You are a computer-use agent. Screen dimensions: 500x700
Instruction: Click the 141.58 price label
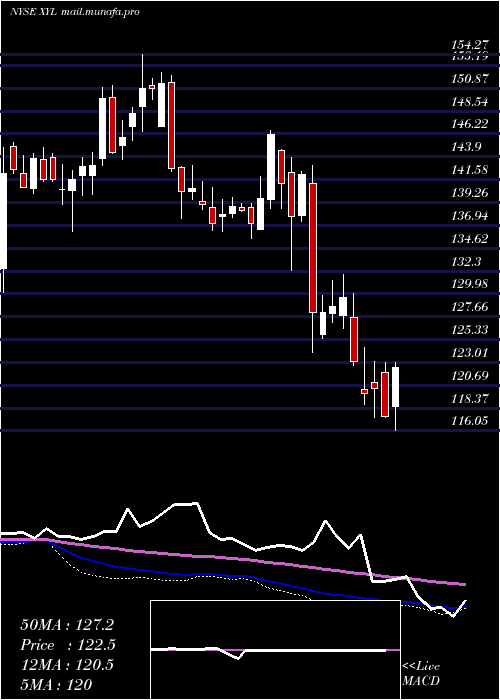[x=469, y=171]
